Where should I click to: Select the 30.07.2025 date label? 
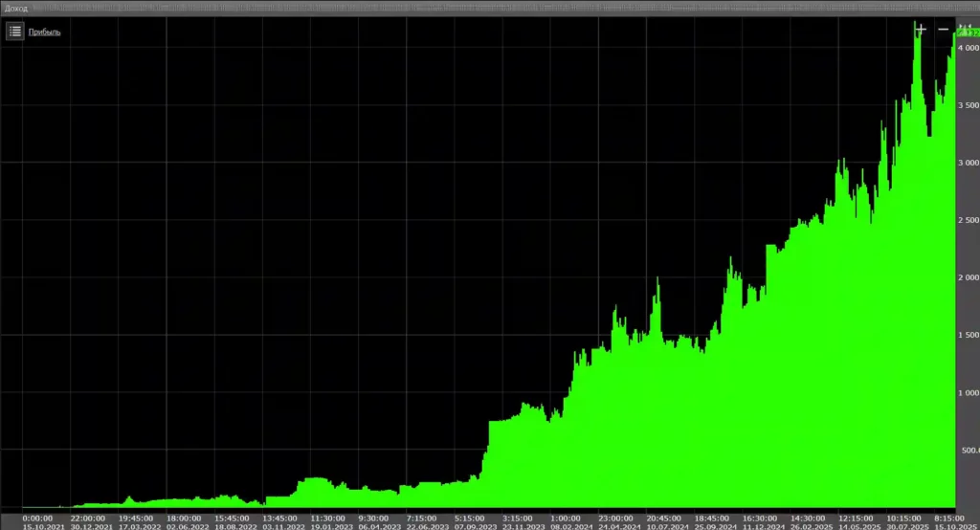pyautogui.click(x=907, y=527)
